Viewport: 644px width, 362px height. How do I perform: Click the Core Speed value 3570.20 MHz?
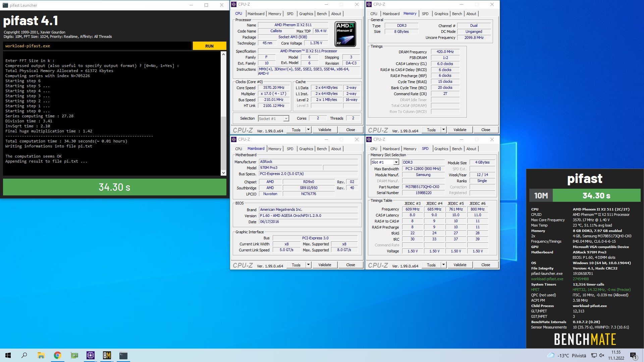tap(273, 88)
